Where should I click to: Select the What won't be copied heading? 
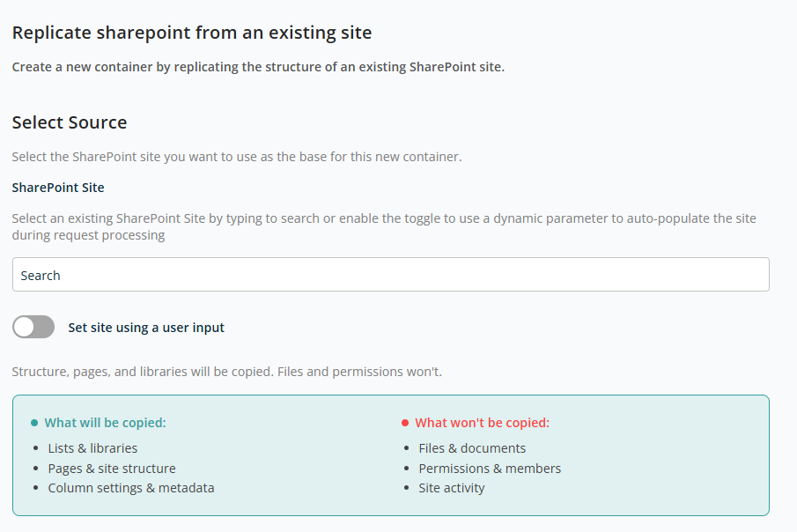(x=482, y=423)
